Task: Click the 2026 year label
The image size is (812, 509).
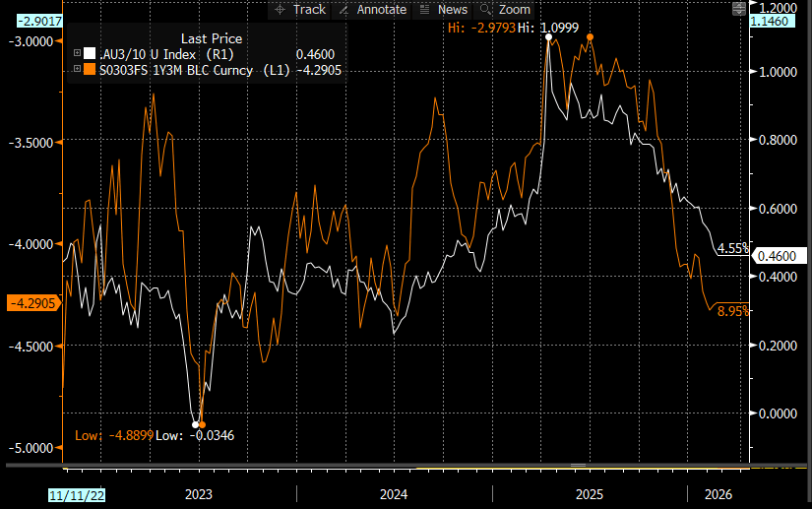Action: click(718, 494)
